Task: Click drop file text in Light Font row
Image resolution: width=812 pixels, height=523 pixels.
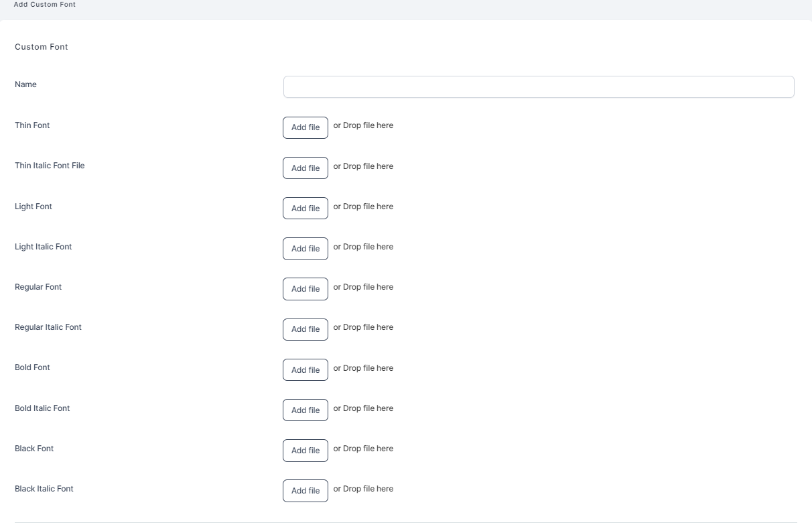Action: point(363,207)
